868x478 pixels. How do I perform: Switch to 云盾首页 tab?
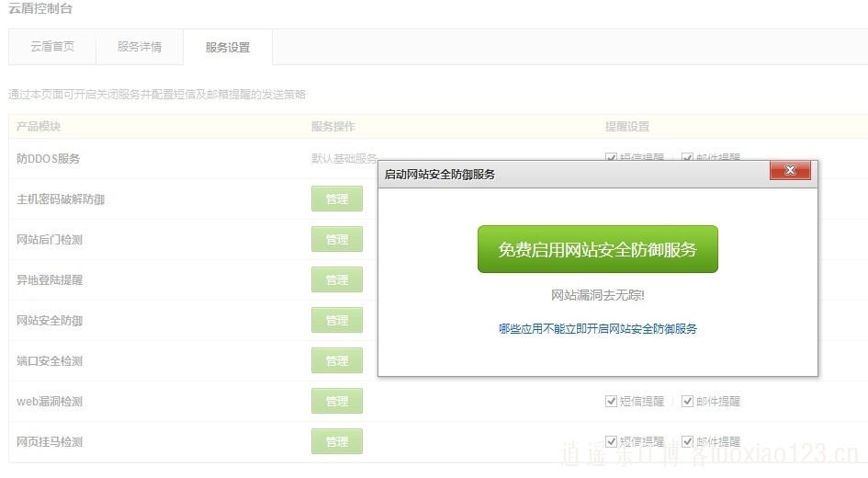pyautogui.click(x=52, y=47)
